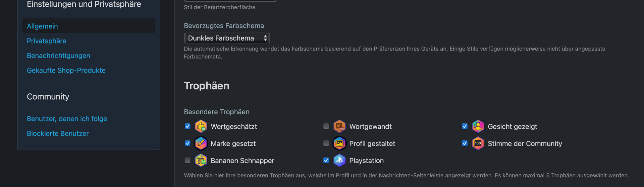The image size is (644, 187).
Task: Click the Dunkles Farbschema stepper arrows
Action: [265, 38]
